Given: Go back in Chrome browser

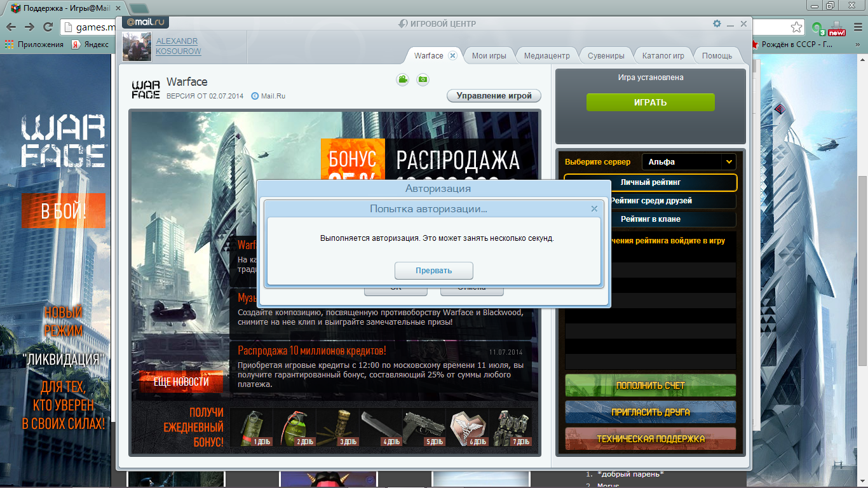Looking at the screenshot, I should point(11,27).
